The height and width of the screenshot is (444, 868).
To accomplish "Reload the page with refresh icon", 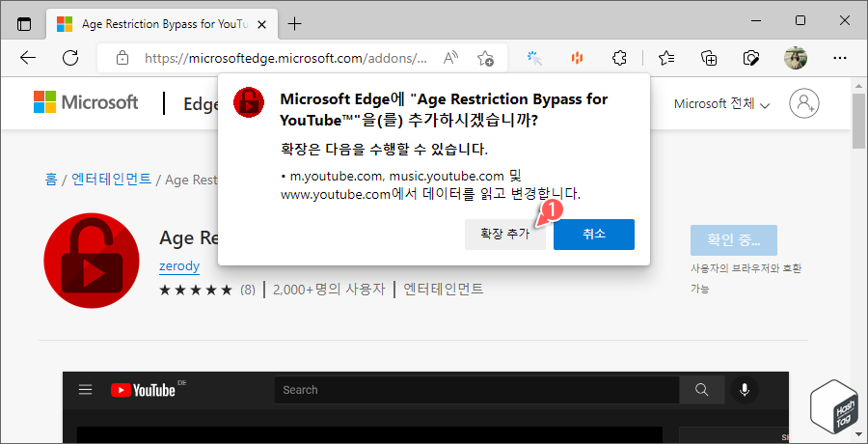I will coord(70,58).
